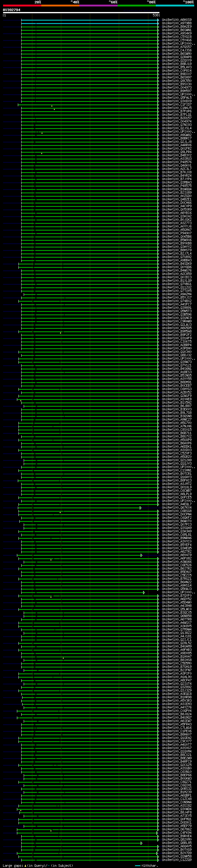
Task: Select the UniRef100_Q07PI3 label
Action: pyautogui.click(x=177, y=525)
